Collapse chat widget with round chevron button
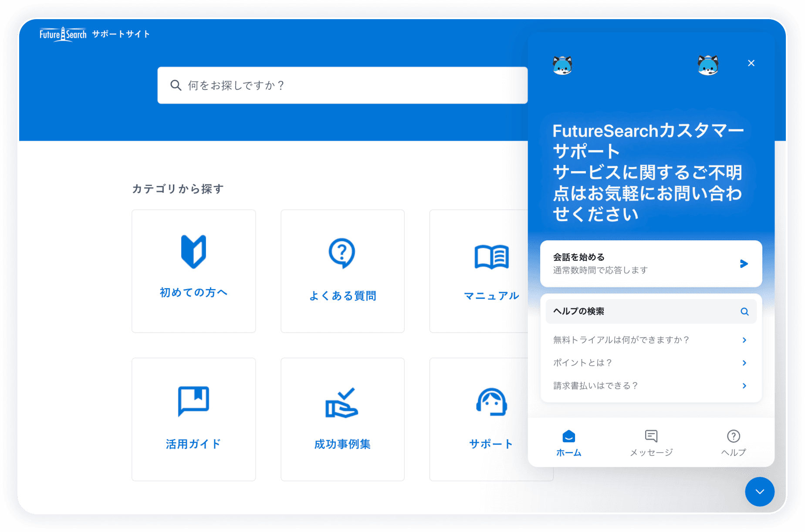The height and width of the screenshot is (532, 805). point(759,492)
